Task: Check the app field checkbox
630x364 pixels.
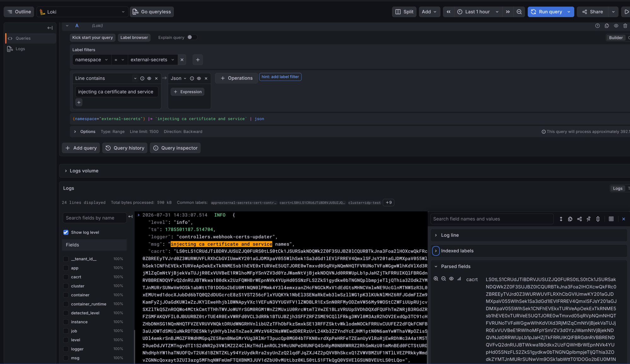Action: (66, 268)
